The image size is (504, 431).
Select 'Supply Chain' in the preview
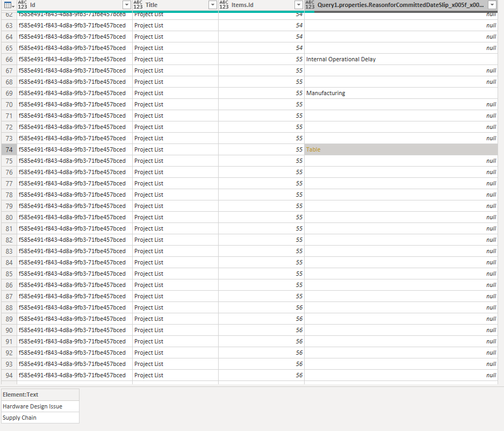40,418
